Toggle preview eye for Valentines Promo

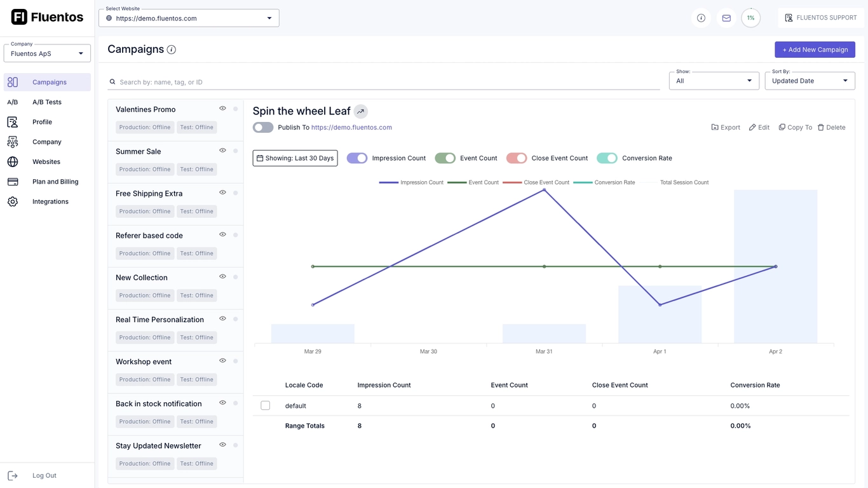coord(222,109)
